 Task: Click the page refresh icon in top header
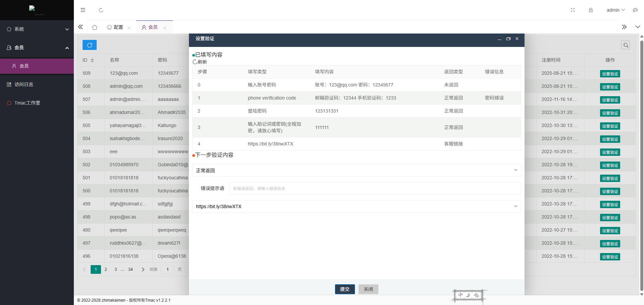pos(101,10)
